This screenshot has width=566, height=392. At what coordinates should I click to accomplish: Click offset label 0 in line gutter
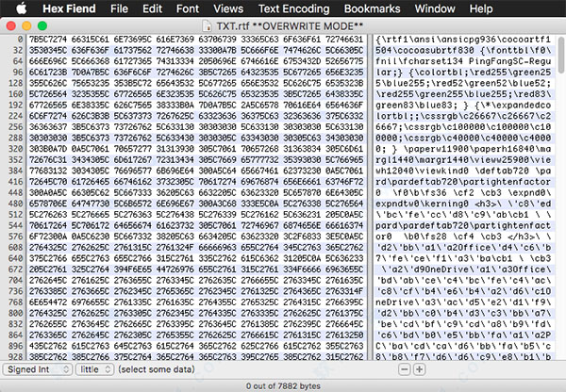pos(20,40)
